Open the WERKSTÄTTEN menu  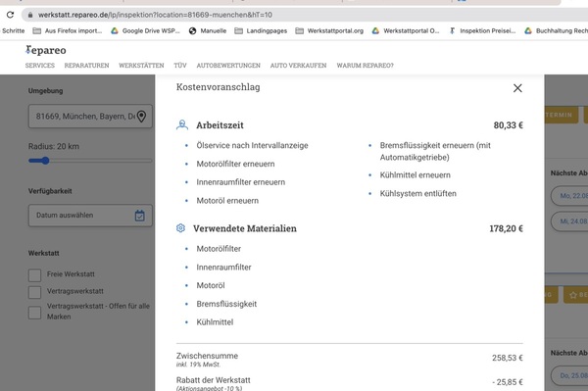point(141,66)
